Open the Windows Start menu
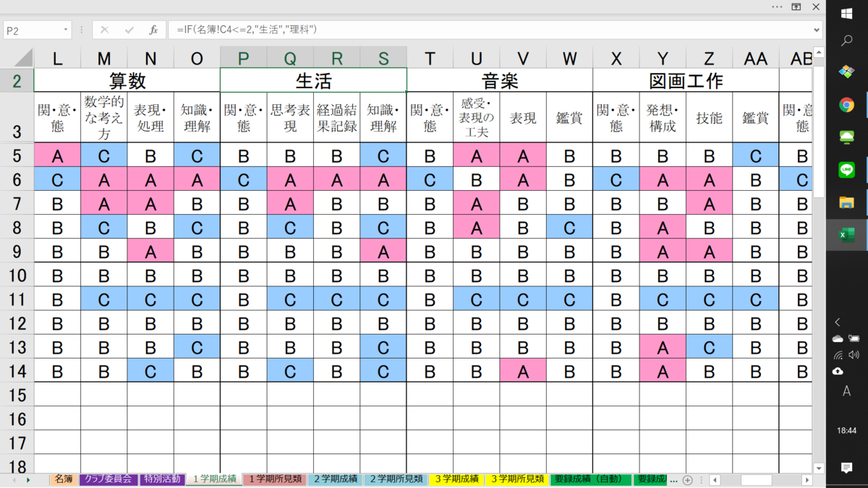Viewport: 868px width, 488px height. [x=847, y=14]
